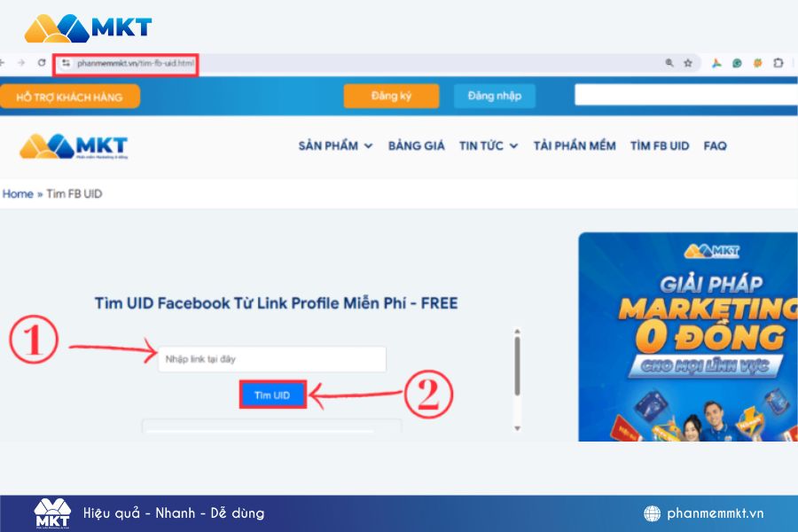Click the Đăng ký button
Viewport: 798px width, 532px height.
click(x=391, y=96)
